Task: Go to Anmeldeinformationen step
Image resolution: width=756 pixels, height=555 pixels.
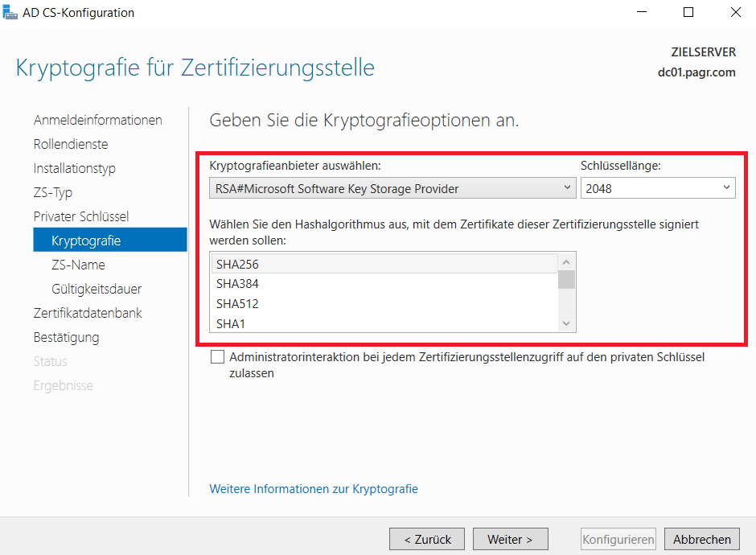Action: click(97, 120)
